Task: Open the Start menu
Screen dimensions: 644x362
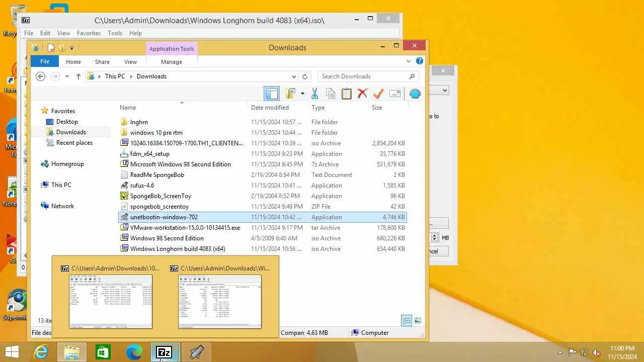Action: pyautogui.click(x=12, y=352)
